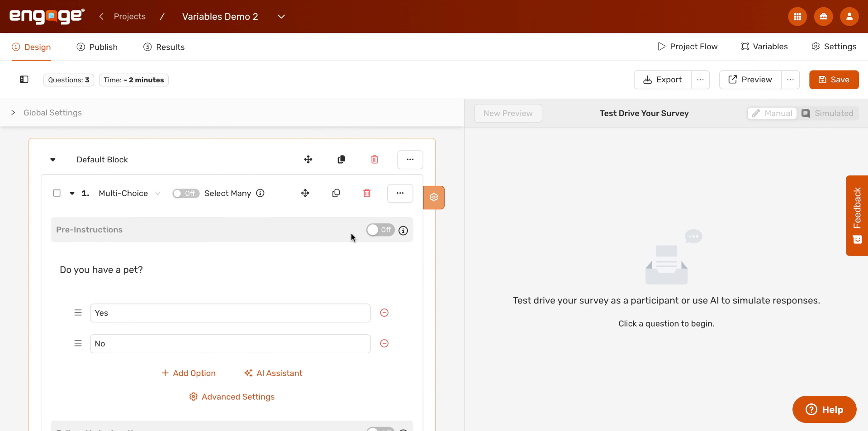Click the question text 'Do you have a pet?'
The image size is (868, 431).
pyautogui.click(x=101, y=270)
